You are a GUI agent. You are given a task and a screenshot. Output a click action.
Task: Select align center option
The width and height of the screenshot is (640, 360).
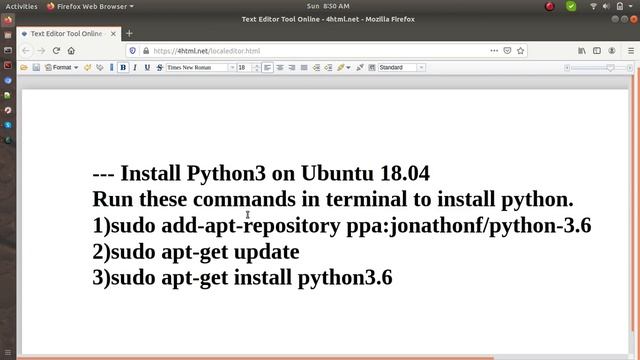point(280,67)
